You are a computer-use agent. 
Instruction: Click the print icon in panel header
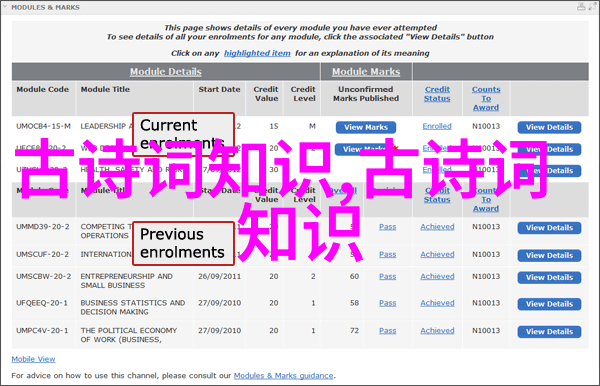(x=581, y=7)
